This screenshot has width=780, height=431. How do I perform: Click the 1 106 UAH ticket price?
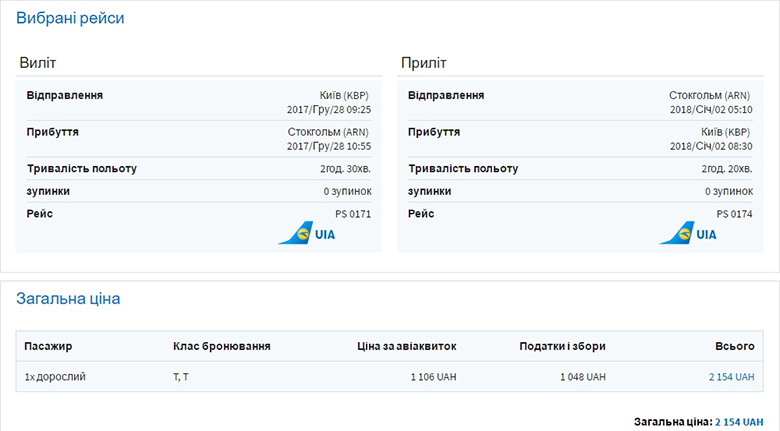433,377
